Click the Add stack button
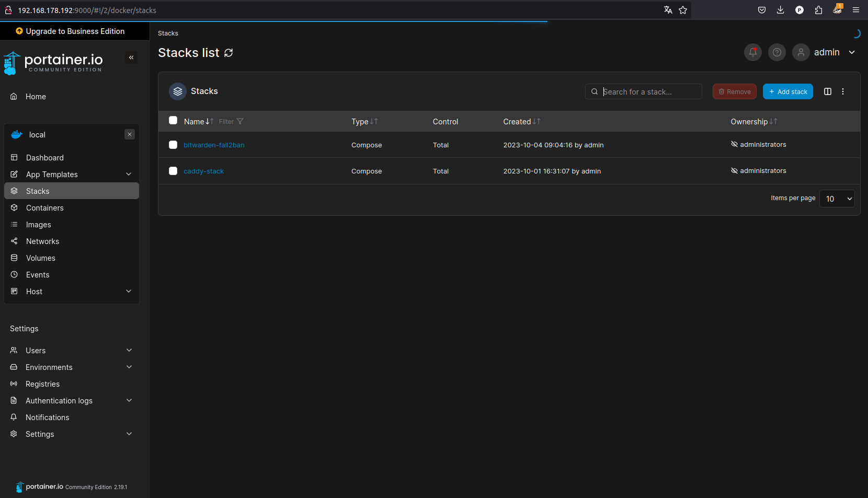Screen dimensions: 868x498 pos(787,91)
